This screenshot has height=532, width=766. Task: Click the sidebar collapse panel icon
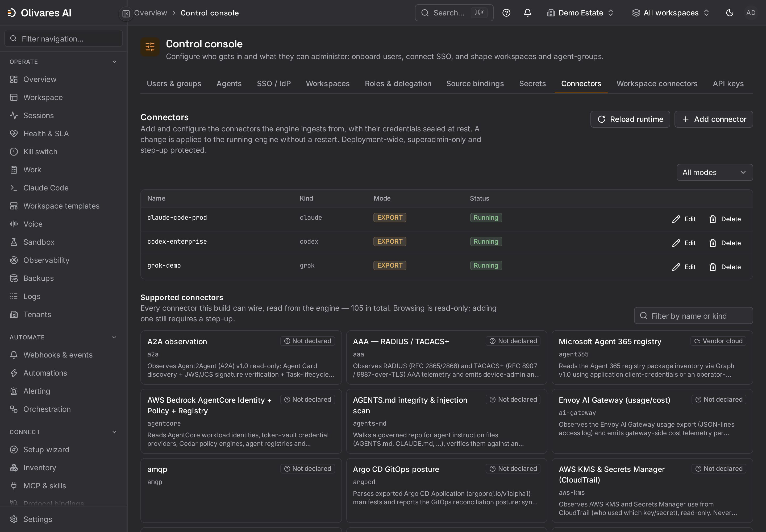coord(126,13)
